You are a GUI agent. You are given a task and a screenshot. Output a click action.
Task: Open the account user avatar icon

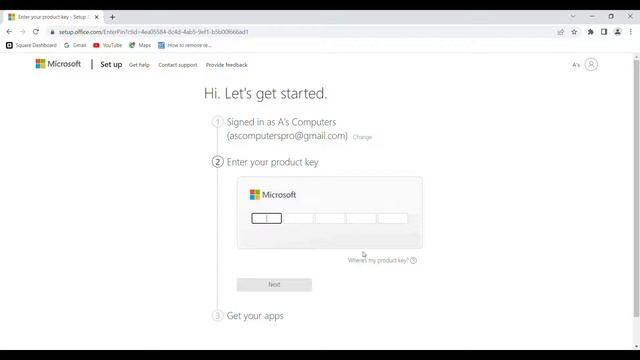click(x=591, y=64)
